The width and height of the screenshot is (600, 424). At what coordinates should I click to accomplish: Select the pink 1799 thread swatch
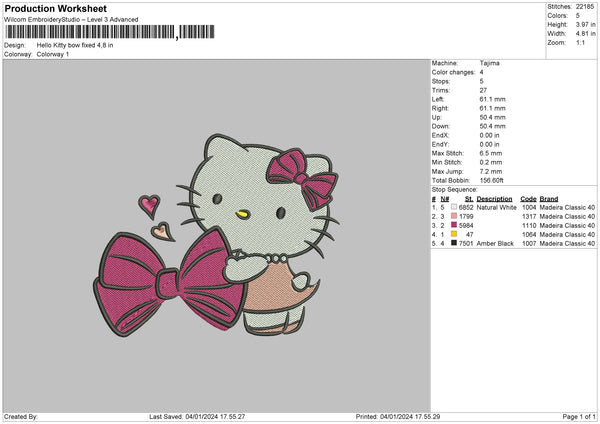click(453, 216)
